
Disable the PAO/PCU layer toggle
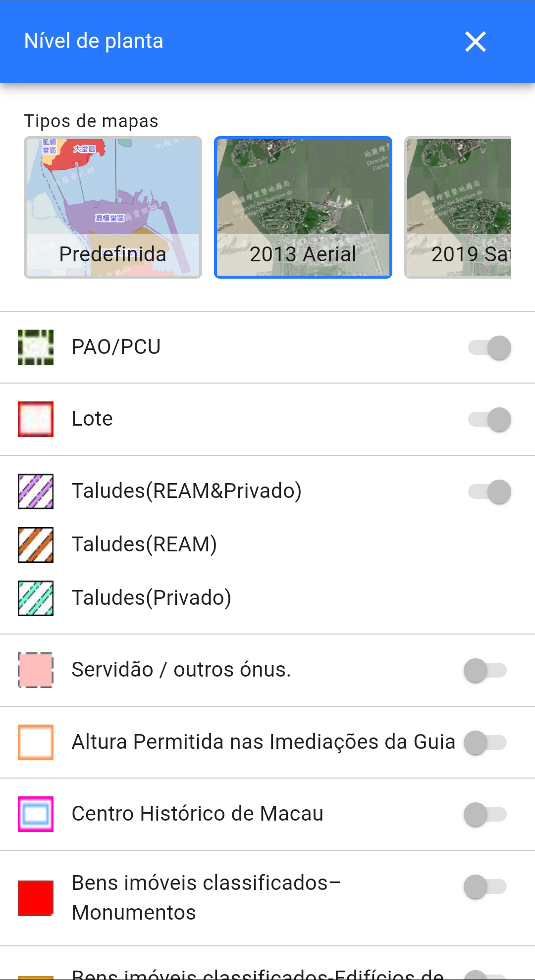[489, 347]
